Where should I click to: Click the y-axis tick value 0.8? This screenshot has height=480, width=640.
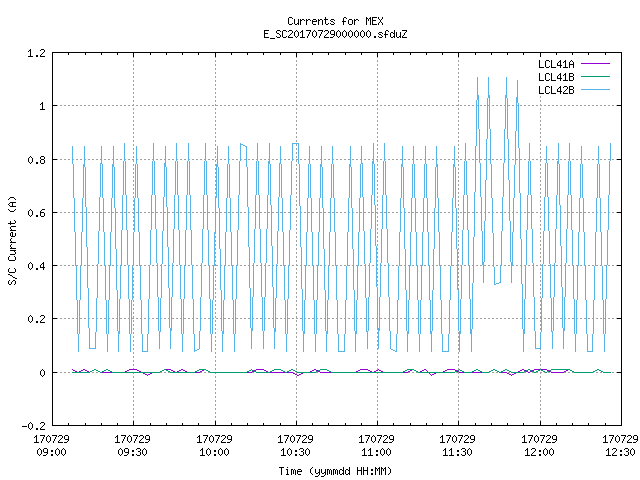pos(36,160)
